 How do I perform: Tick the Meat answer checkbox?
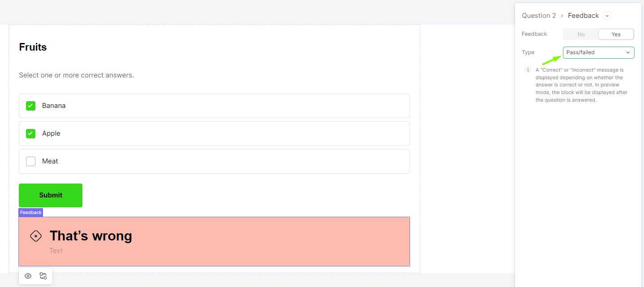(x=30, y=161)
